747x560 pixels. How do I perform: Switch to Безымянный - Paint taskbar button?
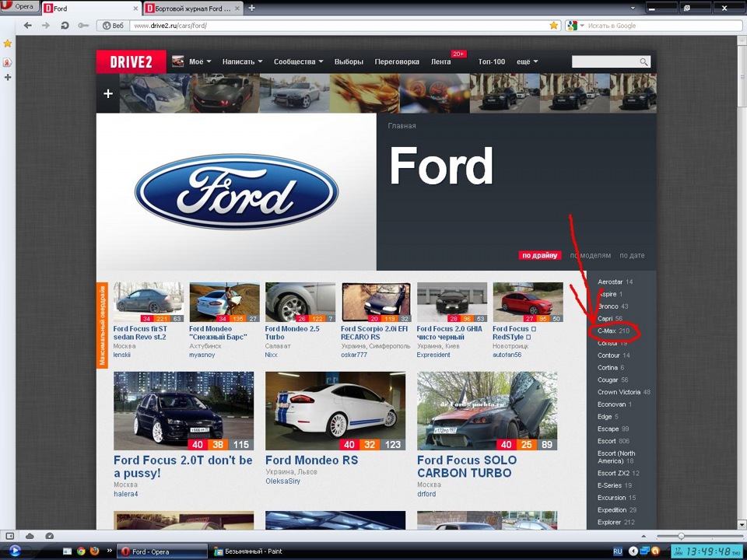pyautogui.click(x=254, y=551)
